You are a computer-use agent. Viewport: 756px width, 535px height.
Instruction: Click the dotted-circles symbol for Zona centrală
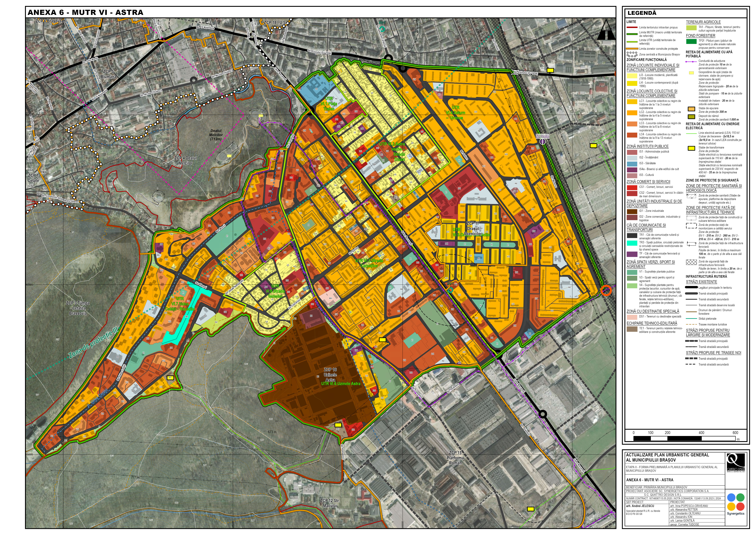(632, 54)
